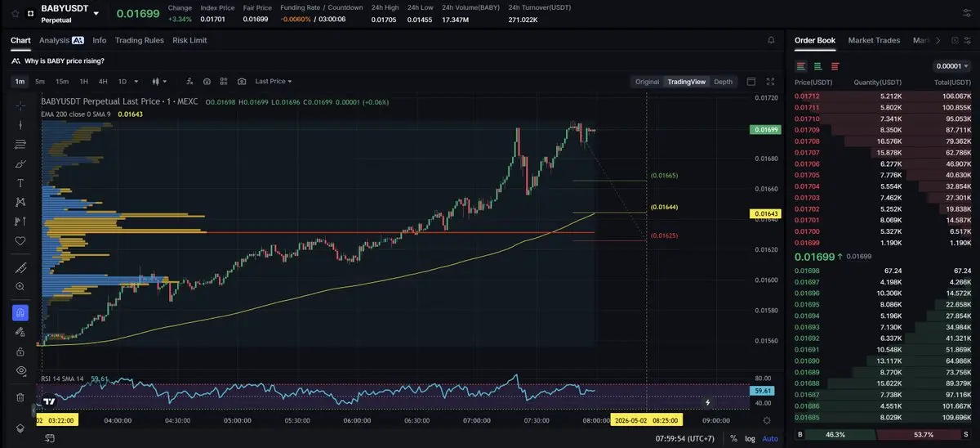Open the Trading Rules tab
980x448 pixels.
pyautogui.click(x=140, y=40)
